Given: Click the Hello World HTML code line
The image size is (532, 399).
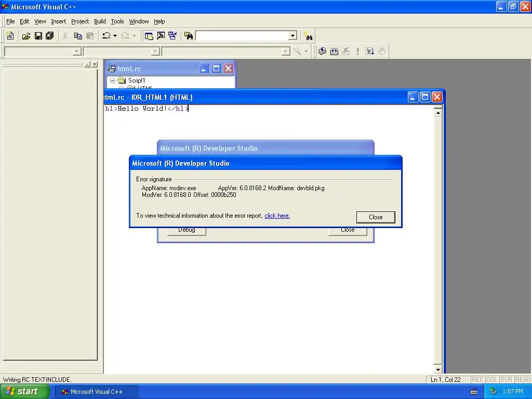Looking at the screenshot, I should (x=147, y=109).
